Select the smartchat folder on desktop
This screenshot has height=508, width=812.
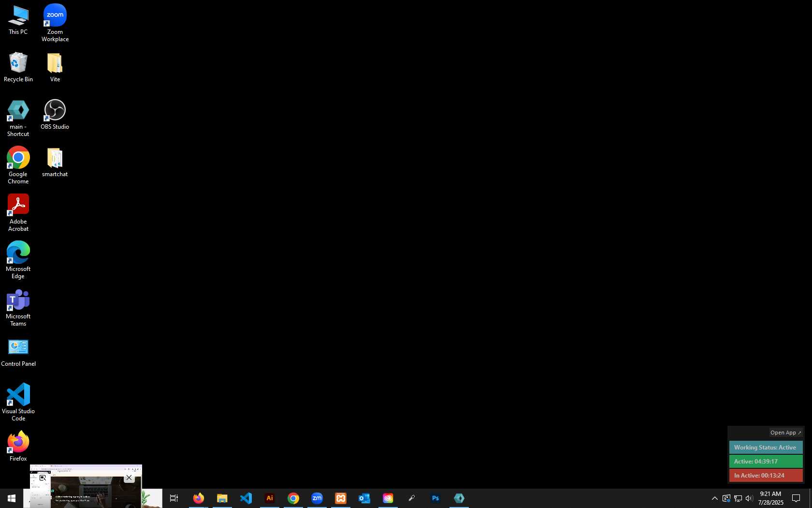pos(55,163)
